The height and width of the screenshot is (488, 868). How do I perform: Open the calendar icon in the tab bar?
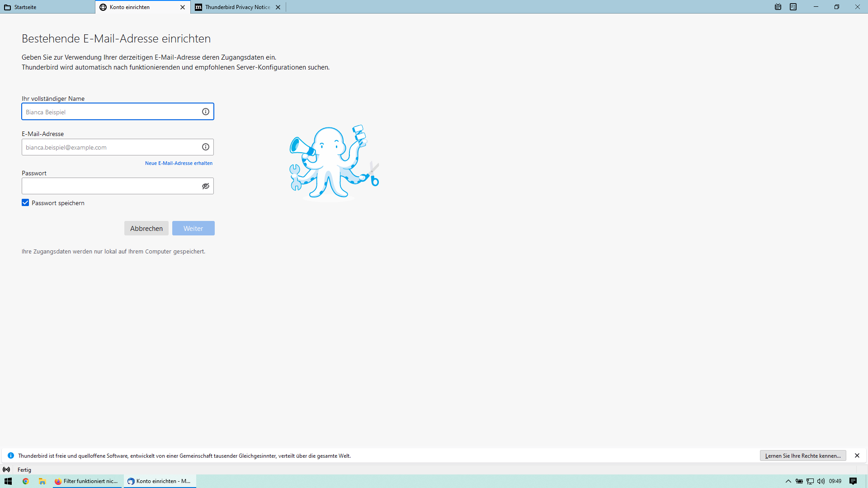pyautogui.click(x=778, y=7)
